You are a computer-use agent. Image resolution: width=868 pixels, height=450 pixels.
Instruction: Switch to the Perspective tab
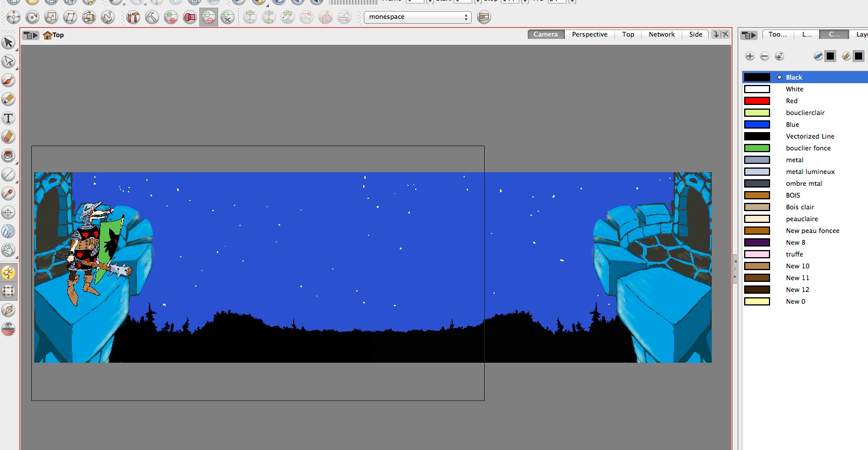pyautogui.click(x=590, y=34)
